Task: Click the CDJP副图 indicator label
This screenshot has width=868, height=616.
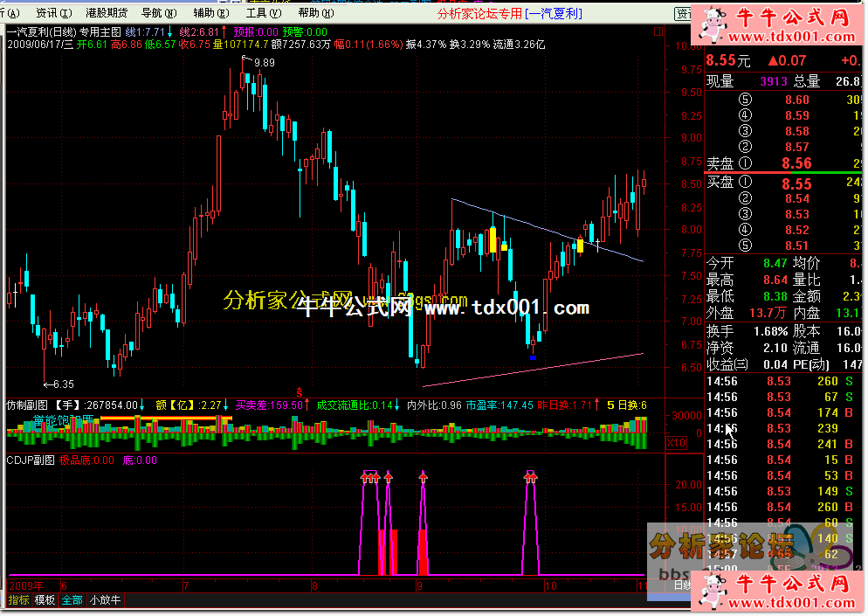Action: (31, 460)
